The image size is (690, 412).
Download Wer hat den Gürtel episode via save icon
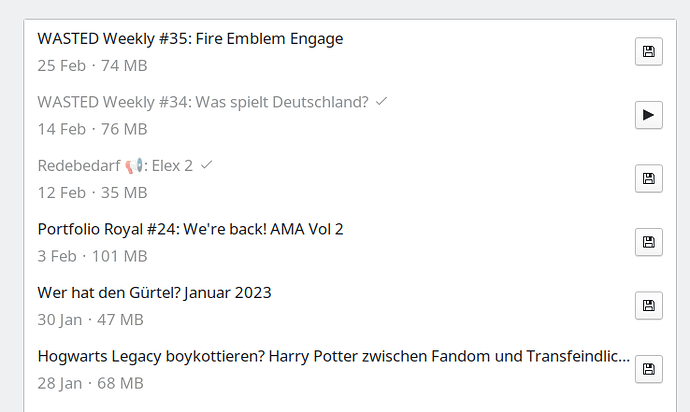point(649,305)
